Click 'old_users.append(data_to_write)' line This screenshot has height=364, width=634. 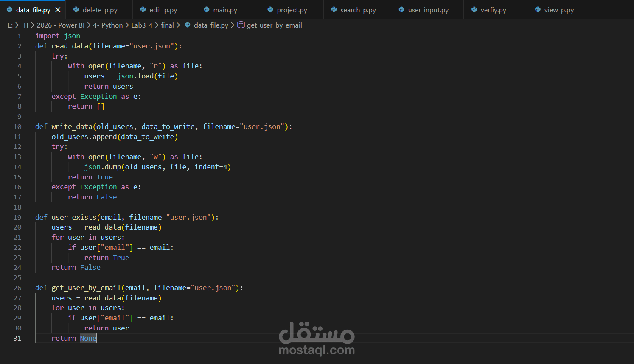[115, 137]
